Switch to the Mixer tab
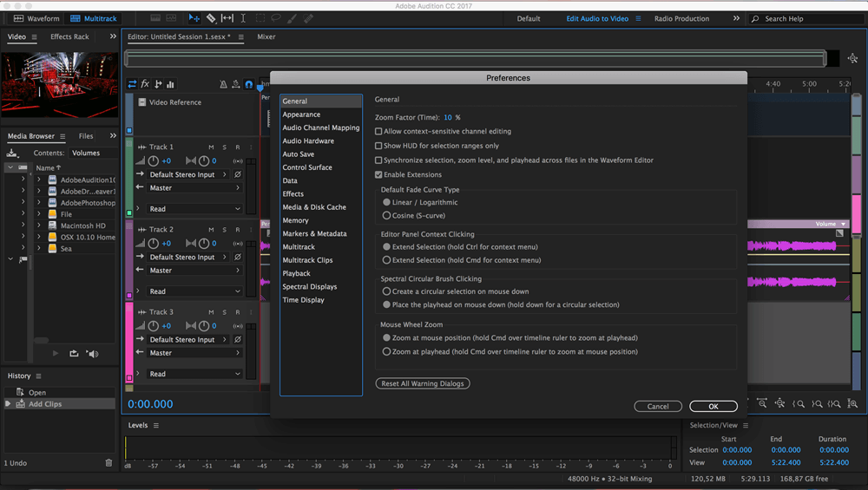The height and width of the screenshot is (490, 868). coord(266,36)
